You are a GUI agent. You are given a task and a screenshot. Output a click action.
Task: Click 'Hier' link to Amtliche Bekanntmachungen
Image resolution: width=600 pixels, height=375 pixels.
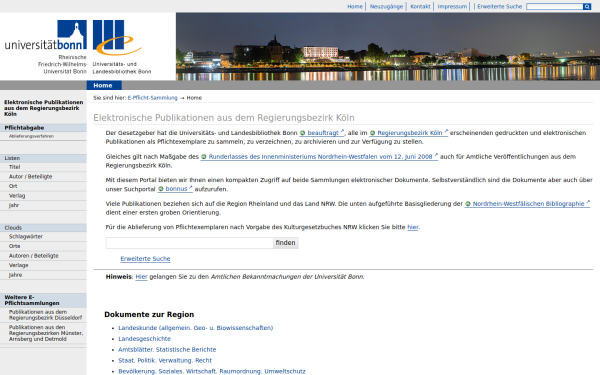coord(141,277)
